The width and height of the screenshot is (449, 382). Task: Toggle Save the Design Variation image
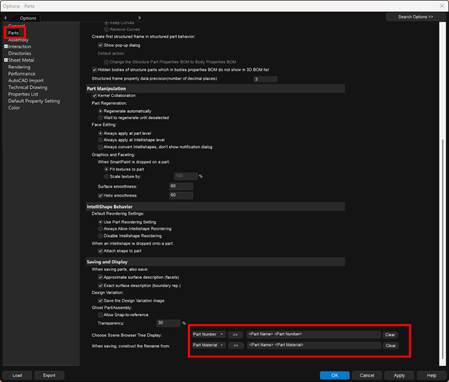point(100,301)
